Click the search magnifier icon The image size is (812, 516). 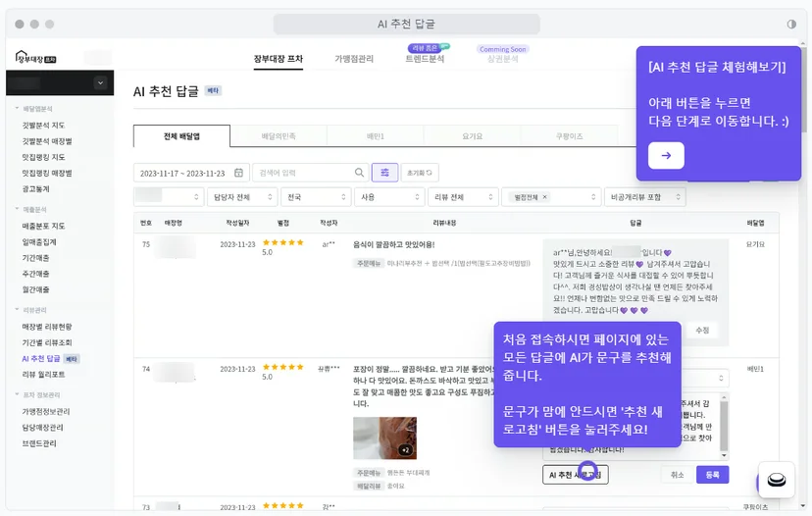coord(359,173)
